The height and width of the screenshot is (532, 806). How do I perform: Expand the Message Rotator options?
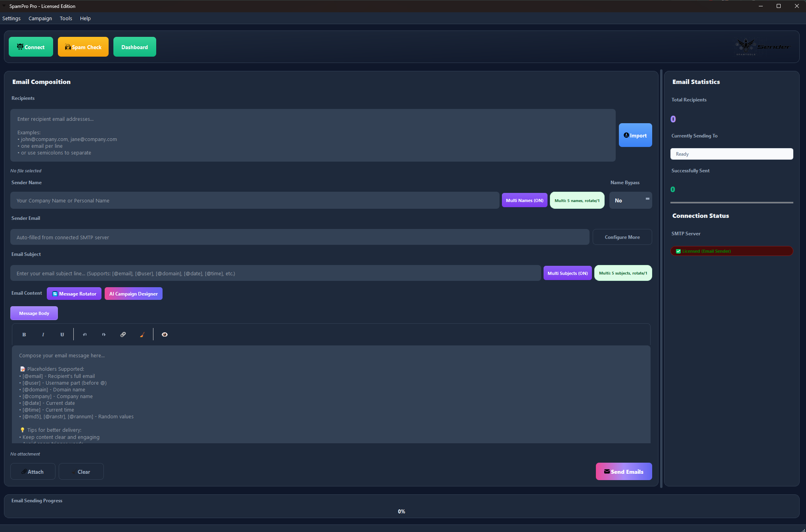74,294
